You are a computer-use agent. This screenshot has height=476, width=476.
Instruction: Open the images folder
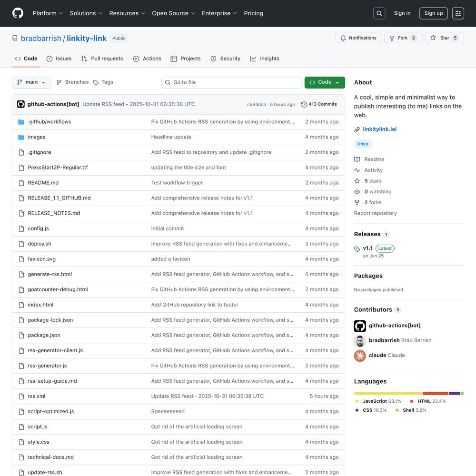tap(37, 137)
